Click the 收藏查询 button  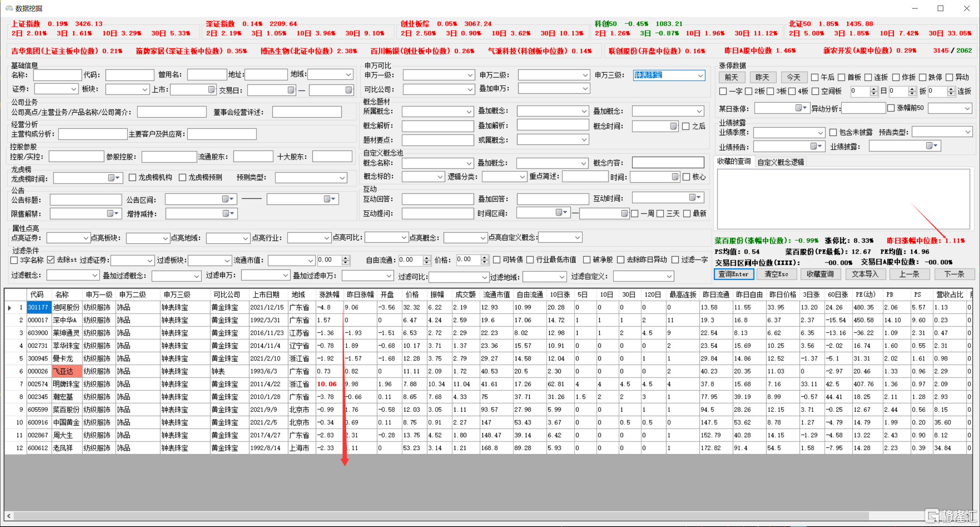pos(820,274)
